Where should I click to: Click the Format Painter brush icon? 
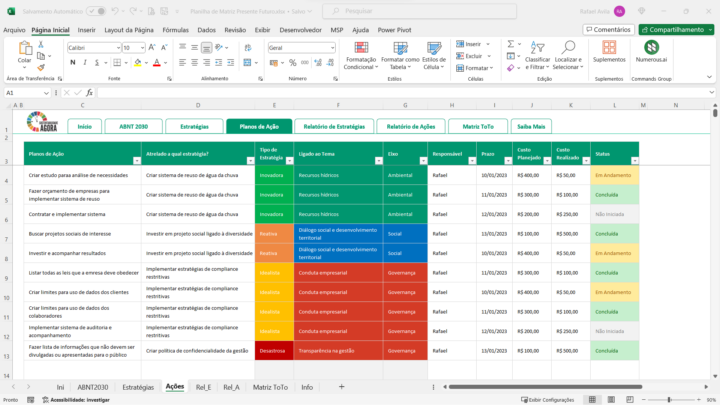41,68
